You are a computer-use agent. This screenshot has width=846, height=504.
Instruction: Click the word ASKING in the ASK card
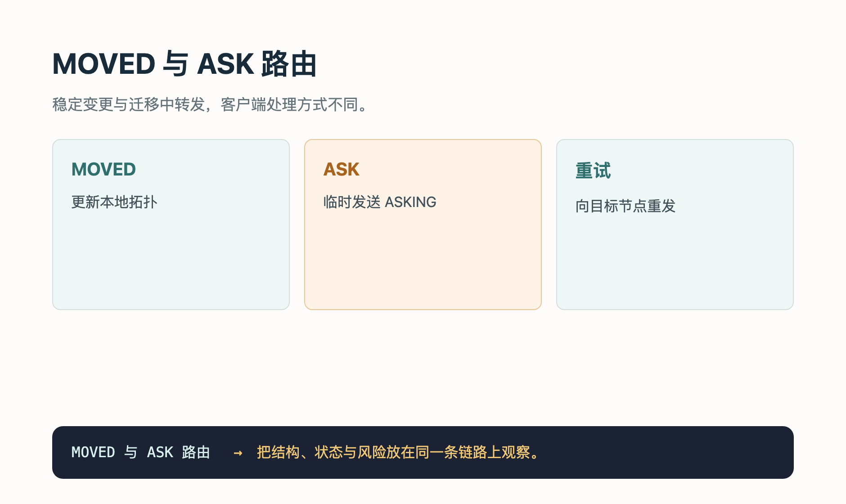point(410,202)
